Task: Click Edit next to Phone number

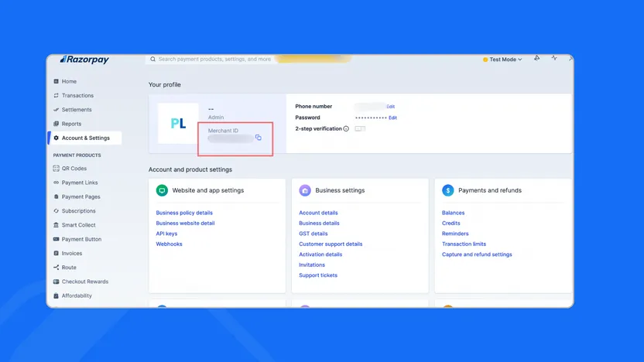Action: click(x=391, y=107)
